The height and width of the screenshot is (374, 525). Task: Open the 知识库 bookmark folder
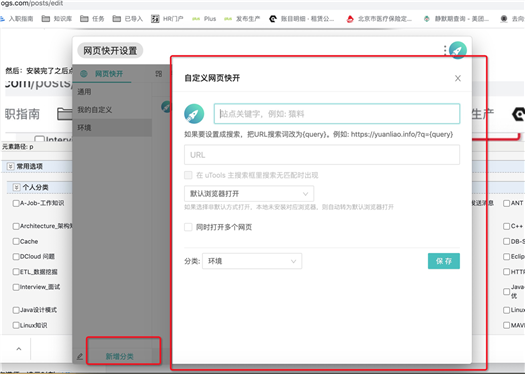point(57,19)
